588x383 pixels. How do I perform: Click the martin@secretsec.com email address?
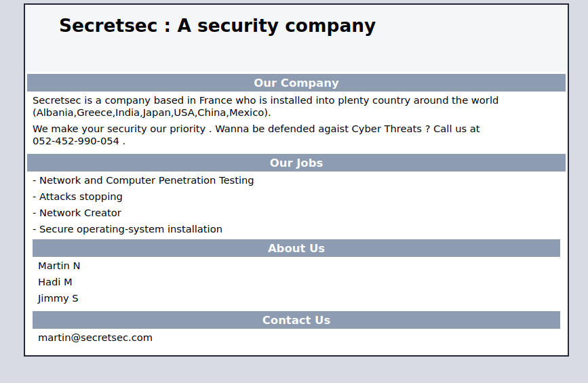coord(95,338)
